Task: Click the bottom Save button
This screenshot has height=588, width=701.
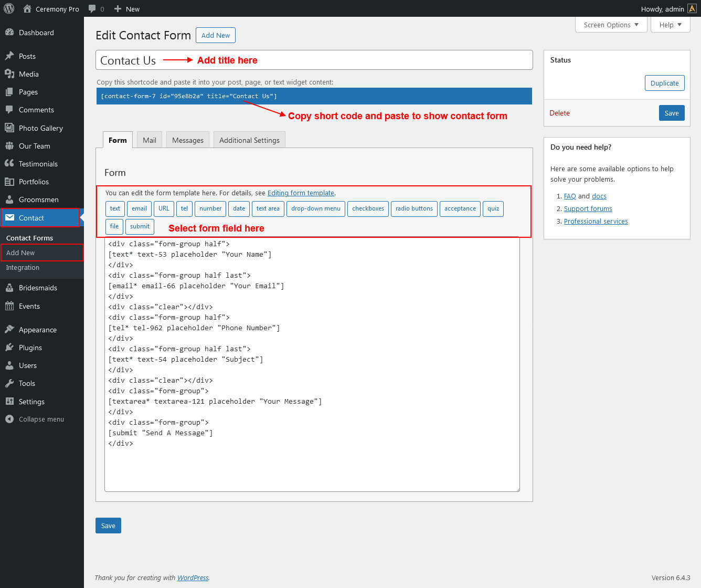Action: click(108, 526)
